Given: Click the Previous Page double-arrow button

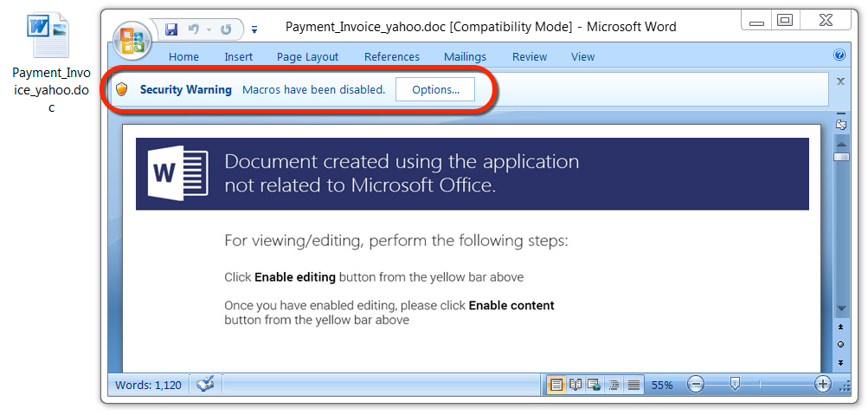Looking at the screenshot, I should click(x=841, y=327).
